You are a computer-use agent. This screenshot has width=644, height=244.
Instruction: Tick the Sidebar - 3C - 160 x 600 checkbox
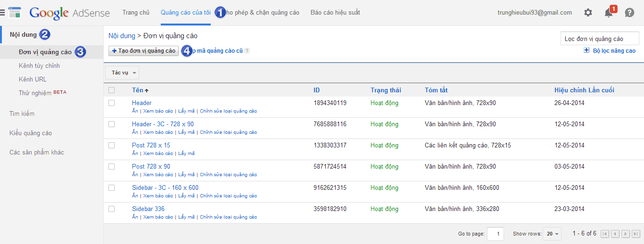click(112, 187)
